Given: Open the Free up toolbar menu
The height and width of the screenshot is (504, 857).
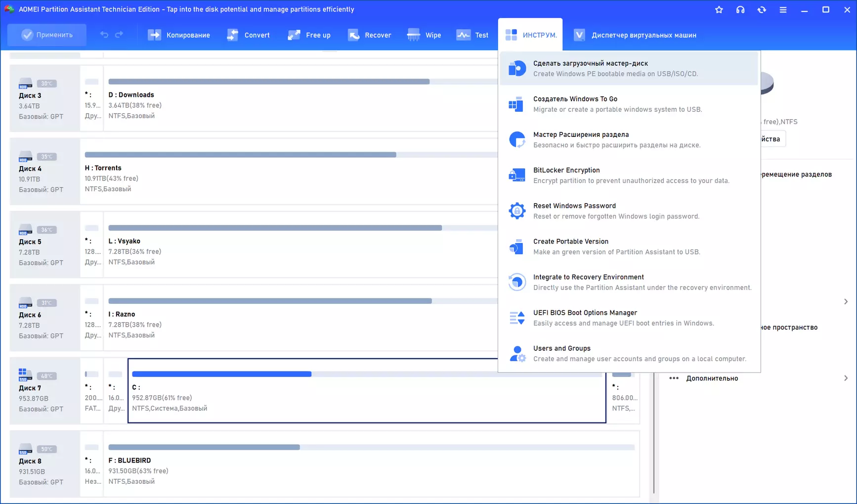Looking at the screenshot, I should pos(309,35).
